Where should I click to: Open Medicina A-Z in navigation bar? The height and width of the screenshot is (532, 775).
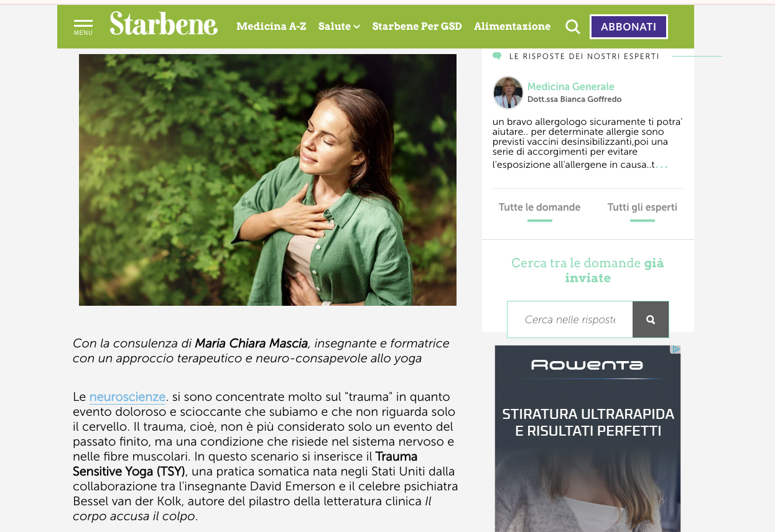(271, 26)
